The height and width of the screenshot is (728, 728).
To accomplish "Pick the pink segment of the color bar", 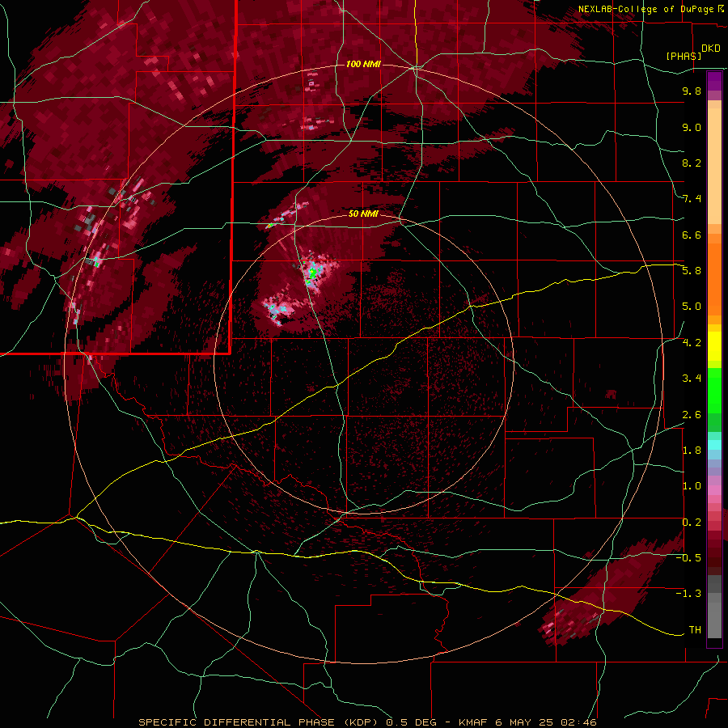I will coord(714,490).
